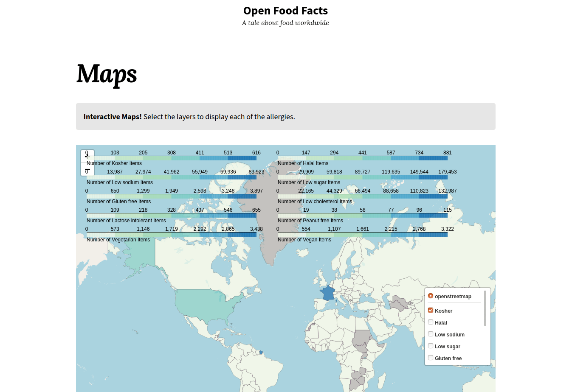This screenshot has height=392, width=572.
Task: Click 'Number of Low cholesterol Items' label
Action: (315, 202)
